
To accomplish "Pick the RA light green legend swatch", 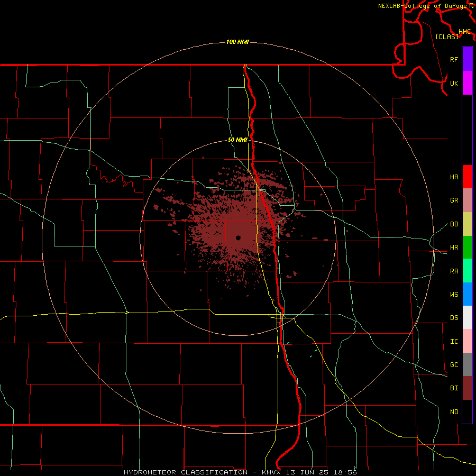I will point(467,271).
